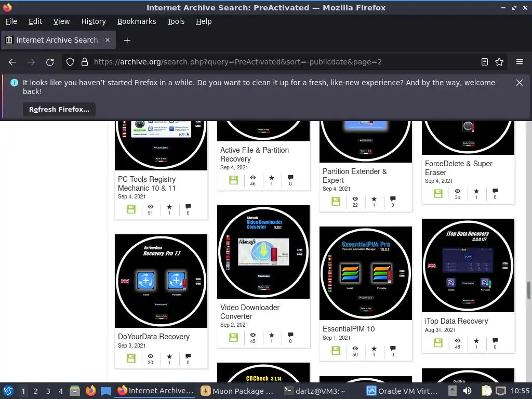Open ForceDelete & Super Eraser item

pyautogui.click(x=458, y=168)
